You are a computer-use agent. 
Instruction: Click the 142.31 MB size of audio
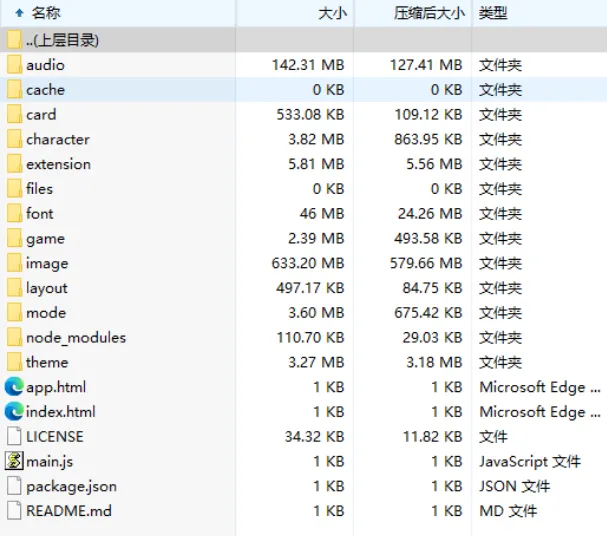click(308, 65)
